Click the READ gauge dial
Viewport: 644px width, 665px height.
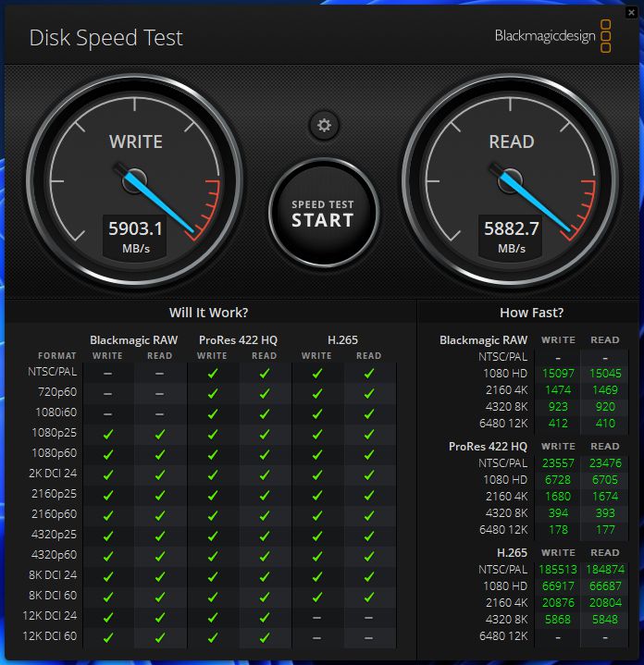[x=511, y=181]
